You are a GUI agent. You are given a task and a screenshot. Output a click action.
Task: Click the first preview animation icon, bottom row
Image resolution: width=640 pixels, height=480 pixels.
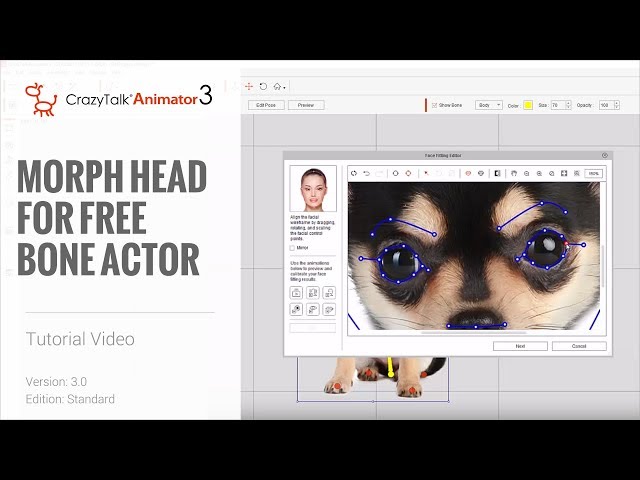point(296,309)
